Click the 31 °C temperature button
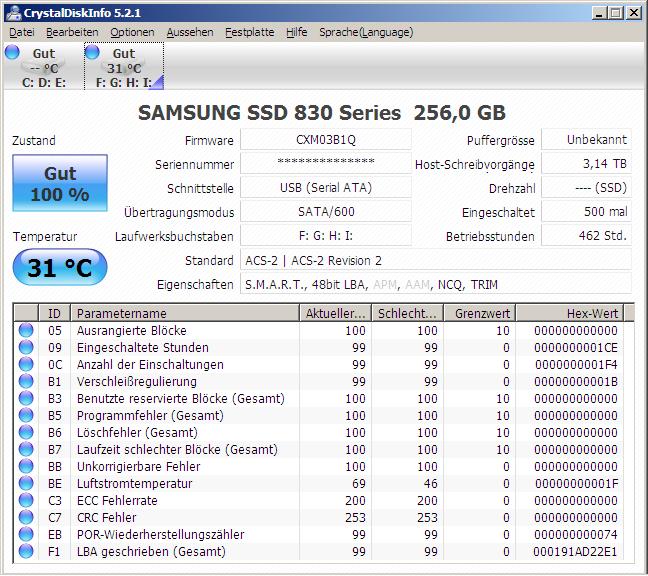This screenshot has height=576, width=648. [x=60, y=267]
